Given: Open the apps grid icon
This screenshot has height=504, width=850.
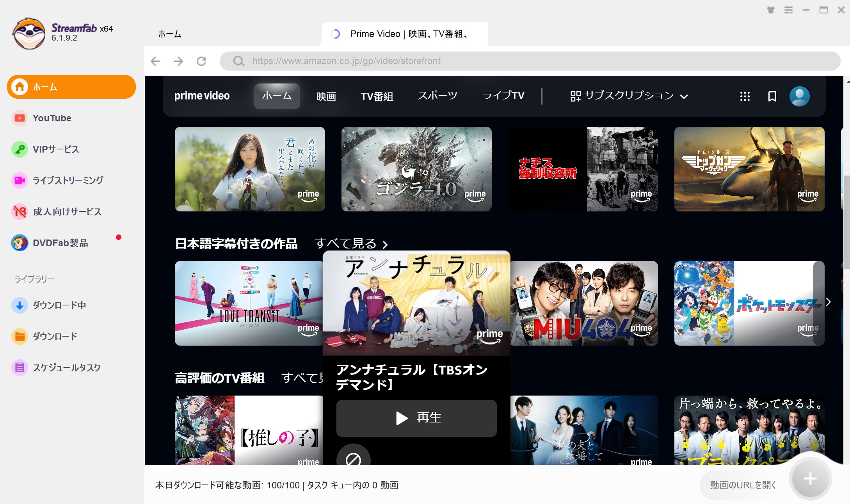Looking at the screenshot, I should tap(745, 96).
